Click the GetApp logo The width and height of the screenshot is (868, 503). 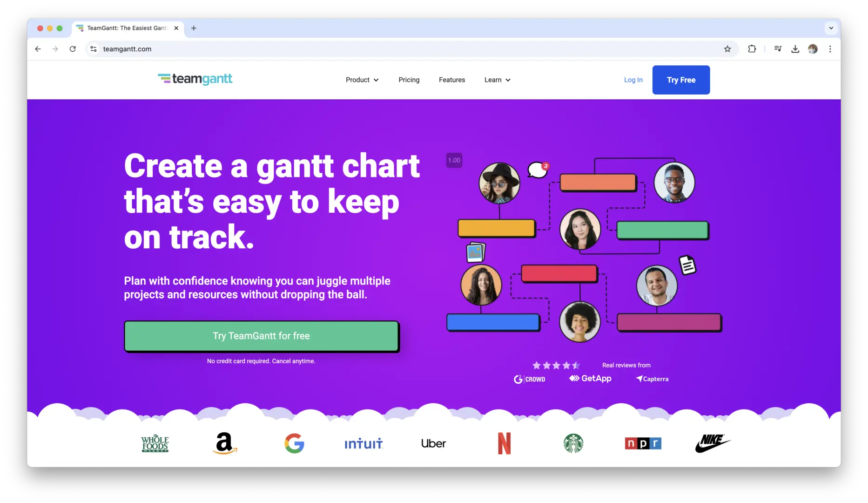tap(590, 379)
